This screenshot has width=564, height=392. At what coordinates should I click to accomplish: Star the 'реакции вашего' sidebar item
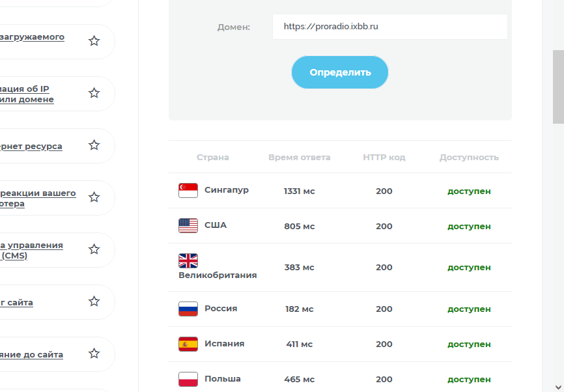point(94,197)
